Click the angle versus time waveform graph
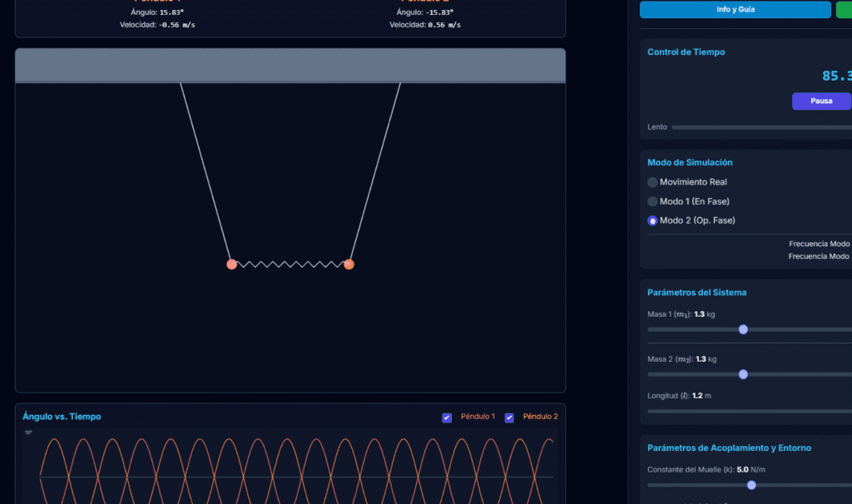 [x=291, y=470]
